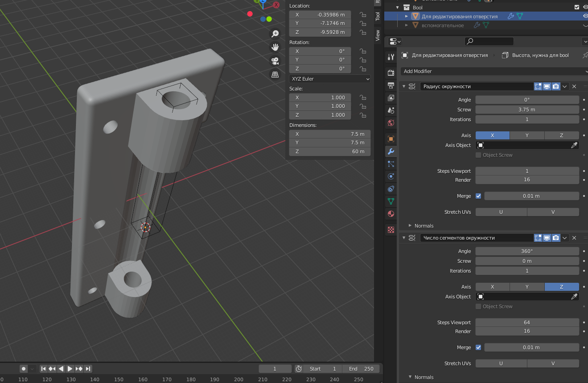Click the zoom view magnifier icon

pos(275,34)
